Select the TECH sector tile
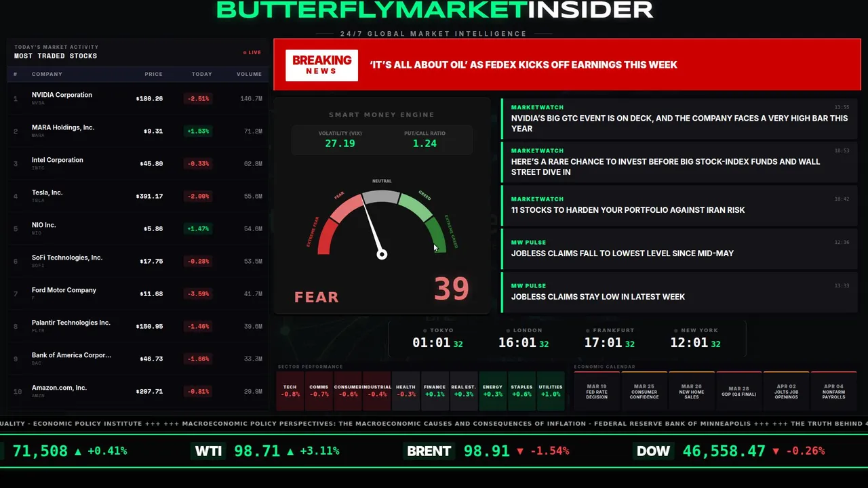Image resolution: width=868 pixels, height=488 pixels. [290, 391]
